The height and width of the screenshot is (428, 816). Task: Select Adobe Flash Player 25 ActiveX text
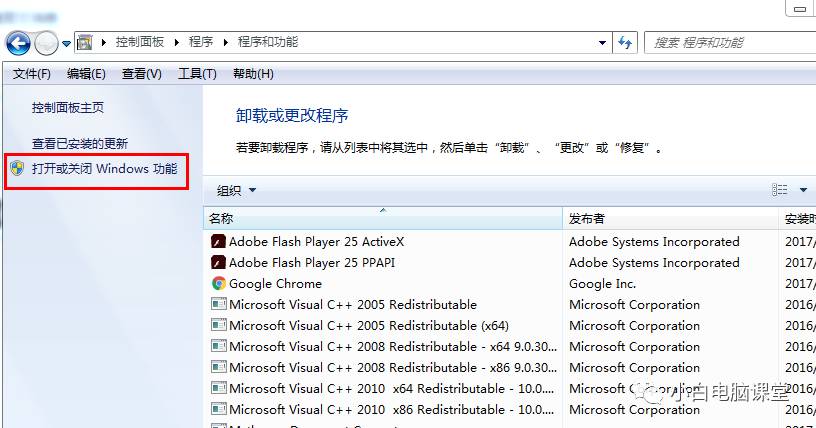(x=316, y=242)
